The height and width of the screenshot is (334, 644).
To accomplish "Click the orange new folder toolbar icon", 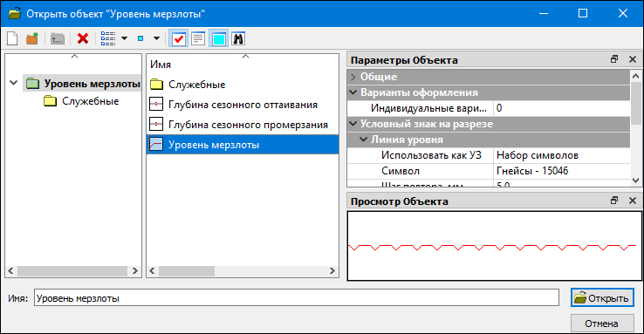I will tap(32, 39).
